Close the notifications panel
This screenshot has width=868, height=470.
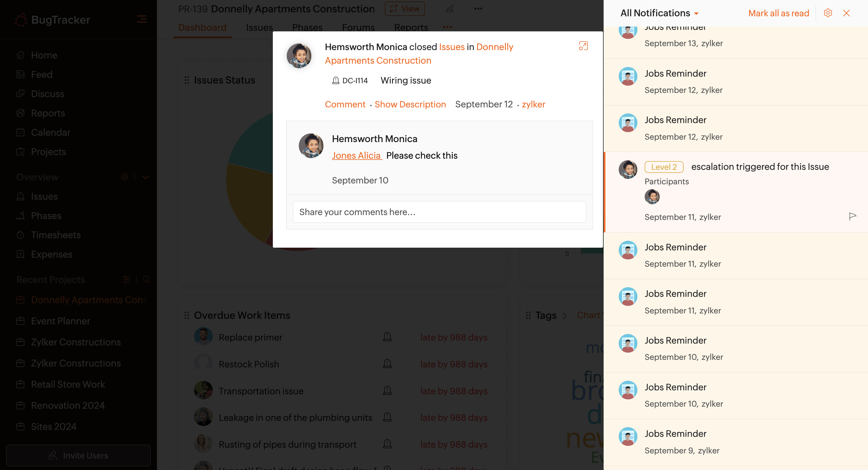point(846,13)
